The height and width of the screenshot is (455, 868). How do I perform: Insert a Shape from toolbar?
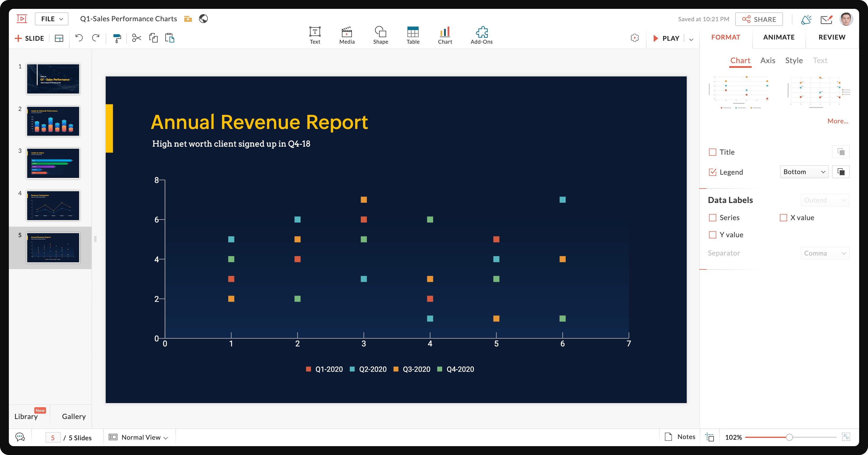click(381, 35)
